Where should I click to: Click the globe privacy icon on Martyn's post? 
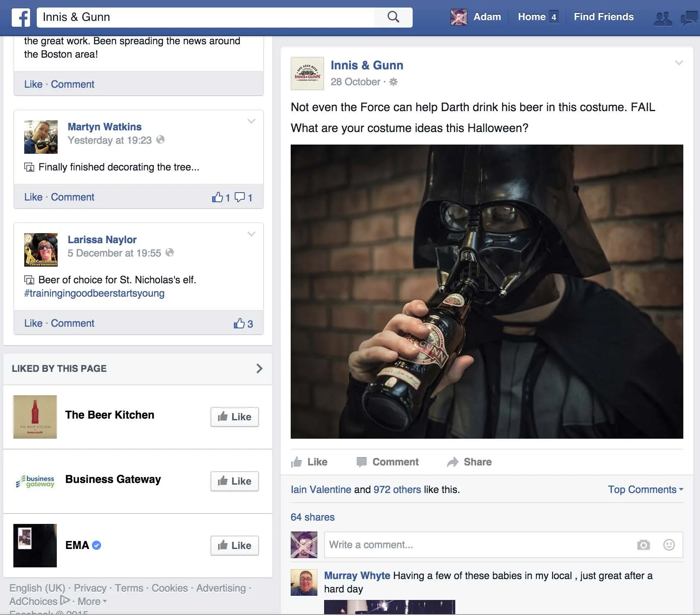tap(160, 140)
